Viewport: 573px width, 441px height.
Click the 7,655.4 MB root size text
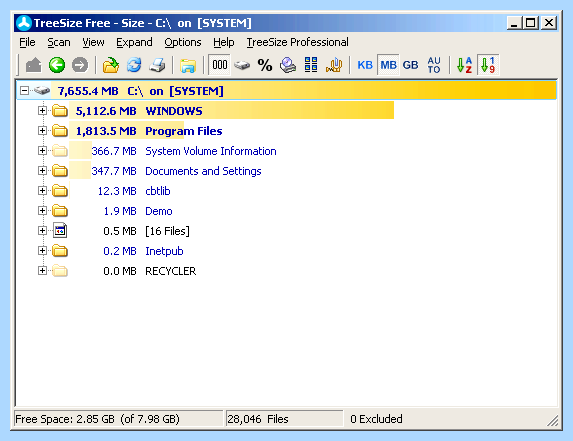pyautogui.click(x=88, y=91)
